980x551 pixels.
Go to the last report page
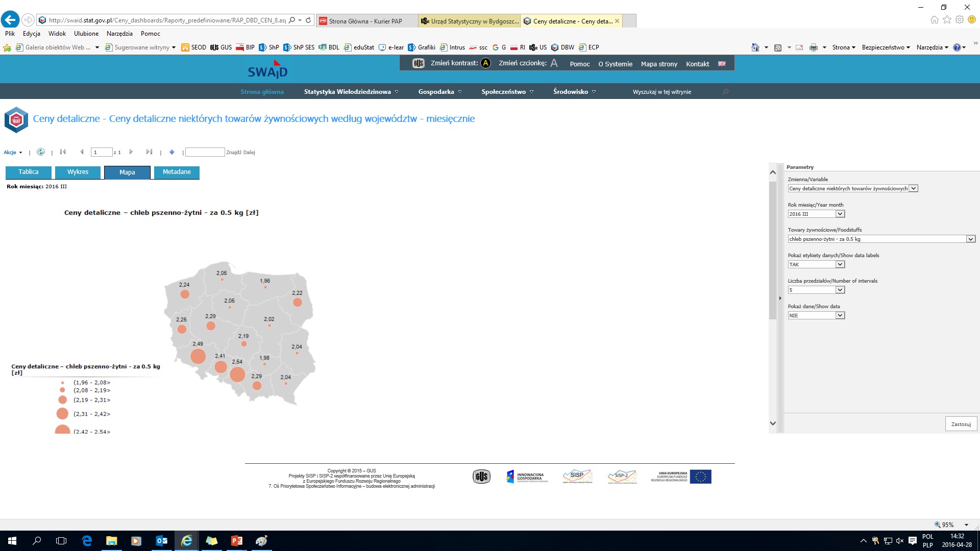click(x=149, y=152)
